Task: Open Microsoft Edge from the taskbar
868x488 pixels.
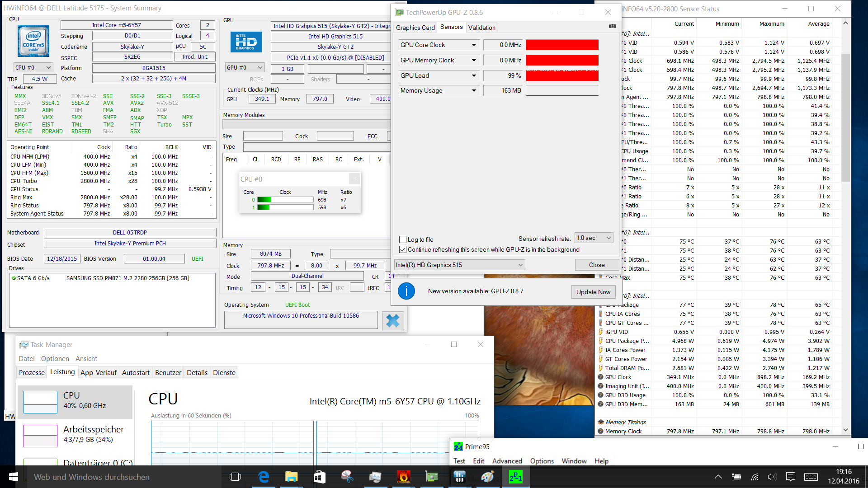Action: [x=263, y=477]
